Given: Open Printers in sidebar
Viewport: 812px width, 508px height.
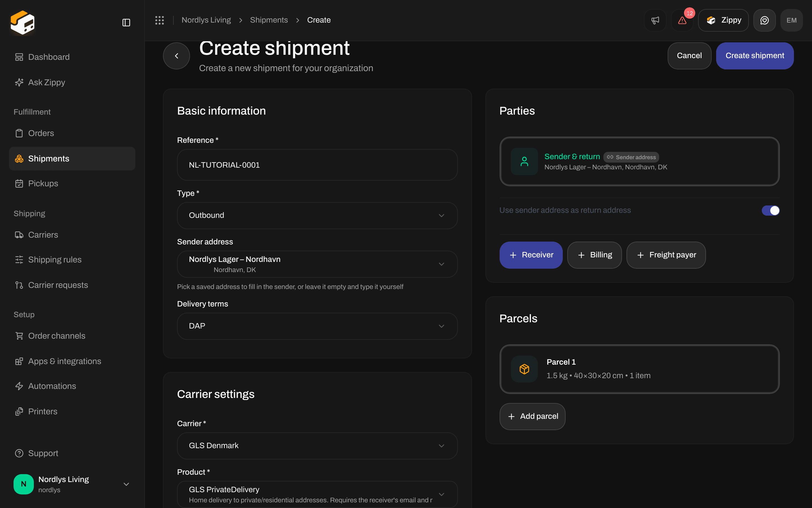Looking at the screenshot, I should tap(72, 411).
